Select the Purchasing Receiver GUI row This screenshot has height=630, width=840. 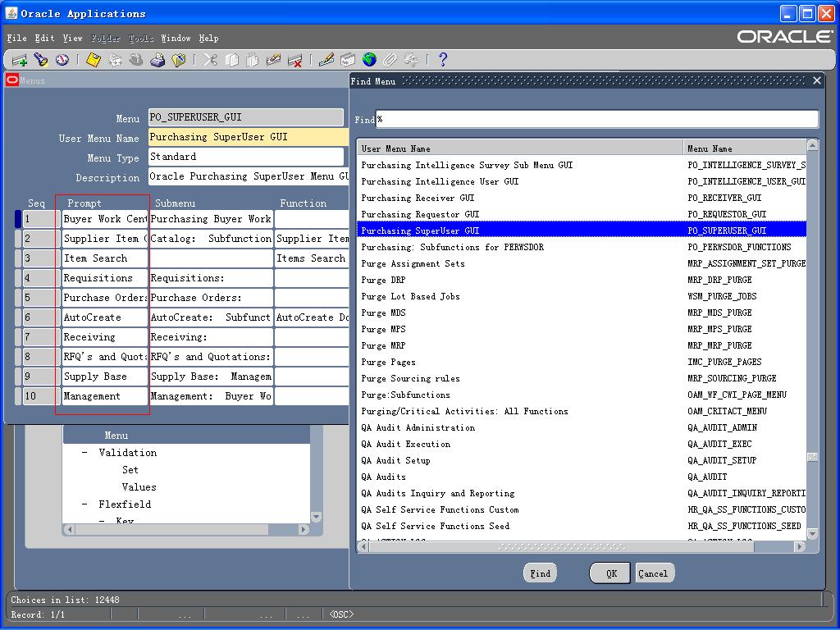(x=582, y=198)
